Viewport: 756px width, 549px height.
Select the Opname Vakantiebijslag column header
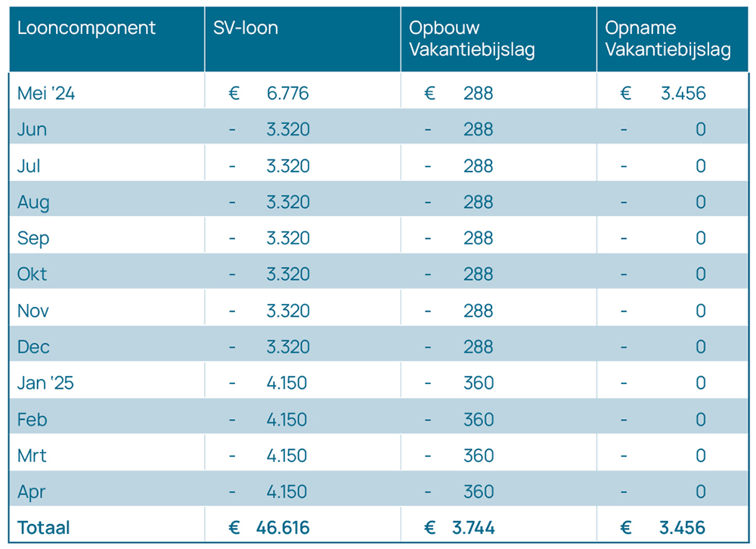tap(668, 39)
